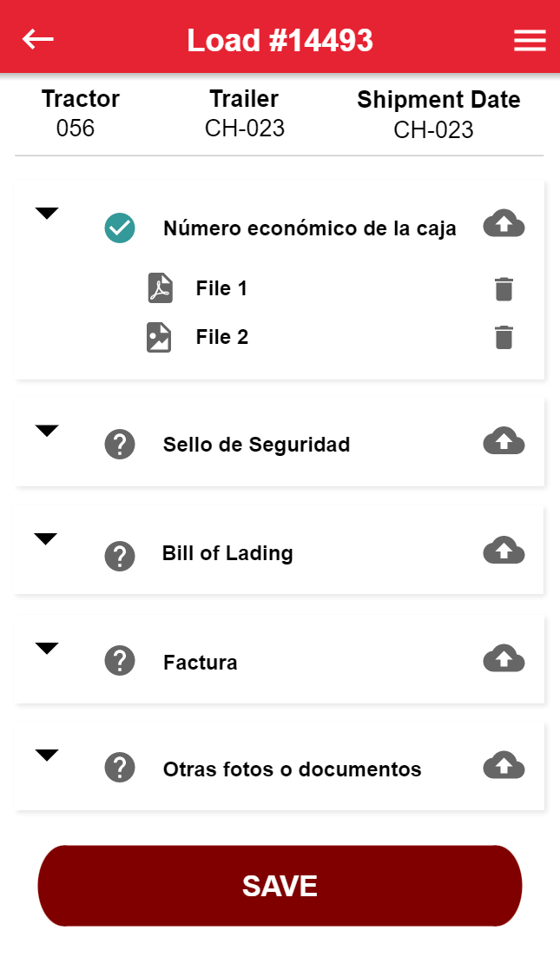This screenshot has height=977, width=560.
Task: Click the teal checkmark status for Número económico
Action: click(x=120, y=228)
